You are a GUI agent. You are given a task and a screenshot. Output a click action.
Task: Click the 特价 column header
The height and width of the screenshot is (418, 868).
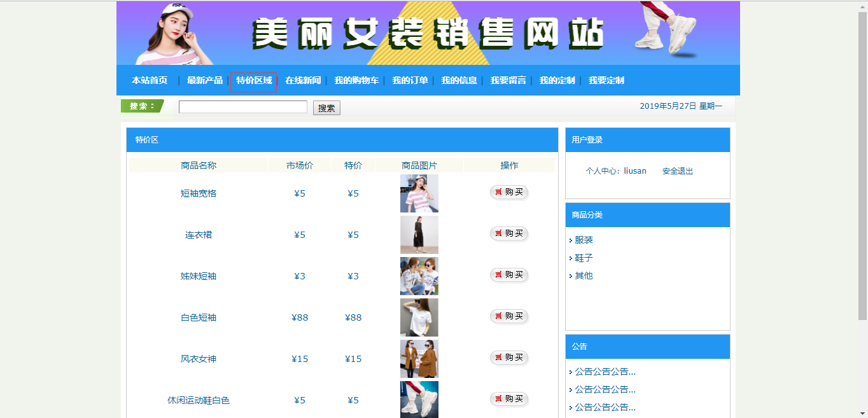(x=353, y=165)
